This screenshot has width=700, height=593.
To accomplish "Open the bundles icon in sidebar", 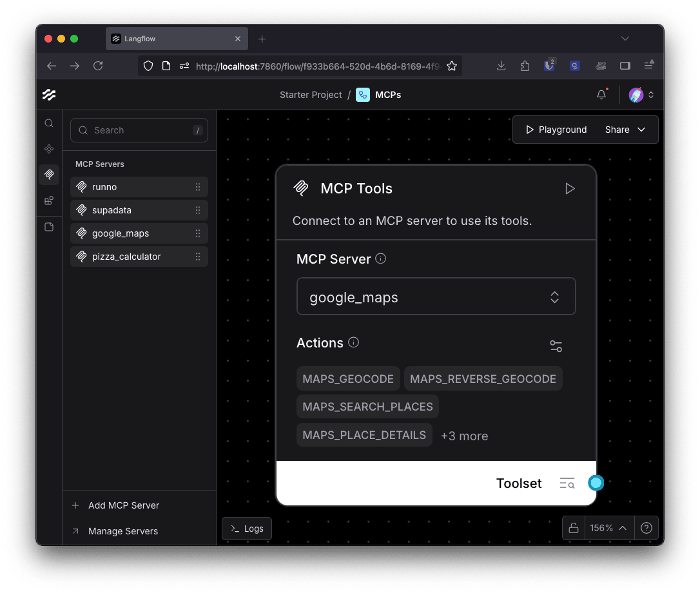I will coord(49,200).
